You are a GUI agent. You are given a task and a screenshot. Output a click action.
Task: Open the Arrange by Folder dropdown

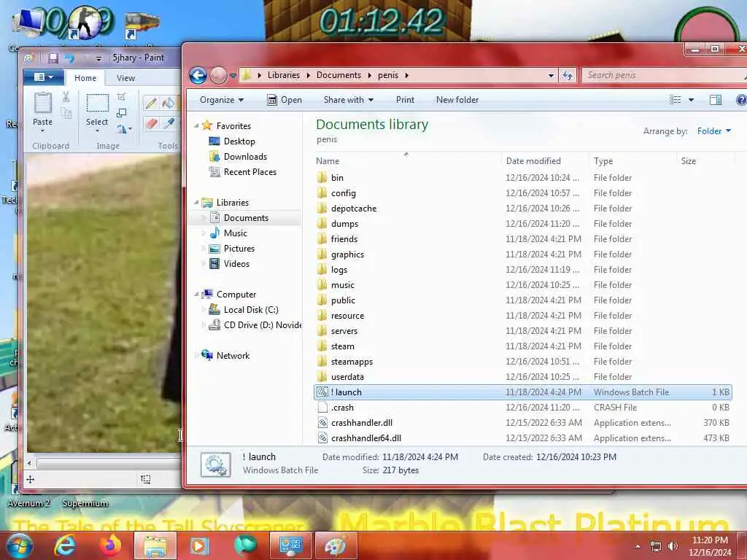713,131
